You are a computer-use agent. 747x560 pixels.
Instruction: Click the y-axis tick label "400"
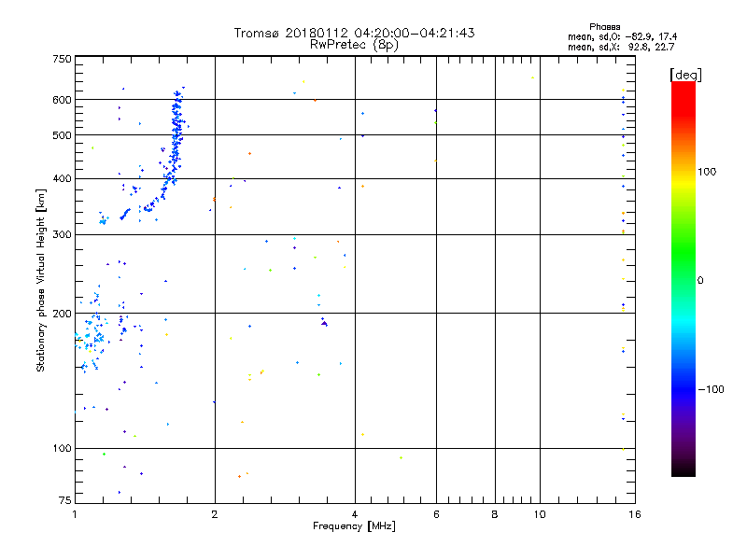(x=62, y=178)
